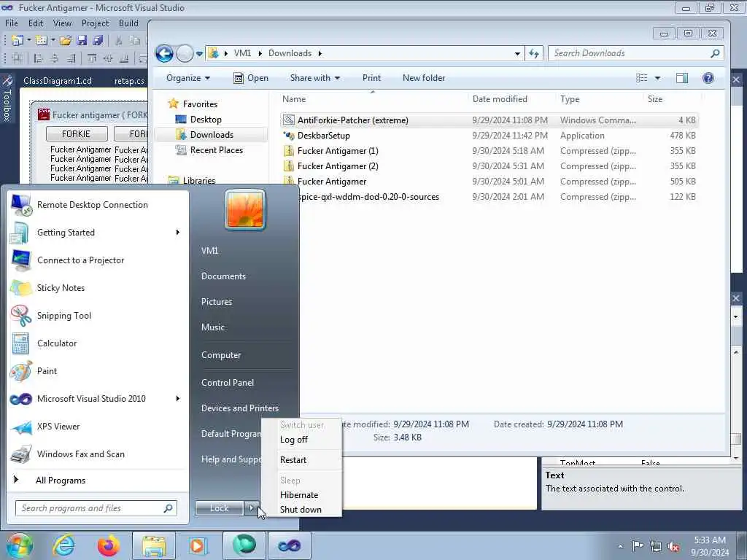Image resolution: width=747 pixels, height=560 pixels.
Task: Choose Shut down from the power menu
Action: click(x=301, y=510)
